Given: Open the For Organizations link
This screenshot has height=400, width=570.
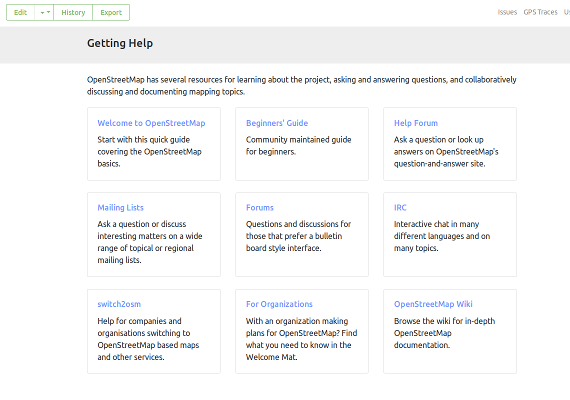Looking at the screenshot, I should [x=279, y=304].
